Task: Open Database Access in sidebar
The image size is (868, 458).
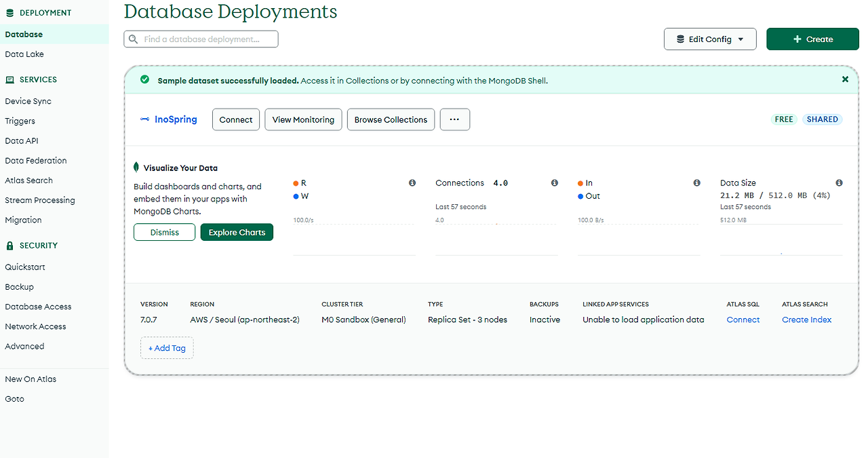Action: pyautogui.click(x=38, y=307)
